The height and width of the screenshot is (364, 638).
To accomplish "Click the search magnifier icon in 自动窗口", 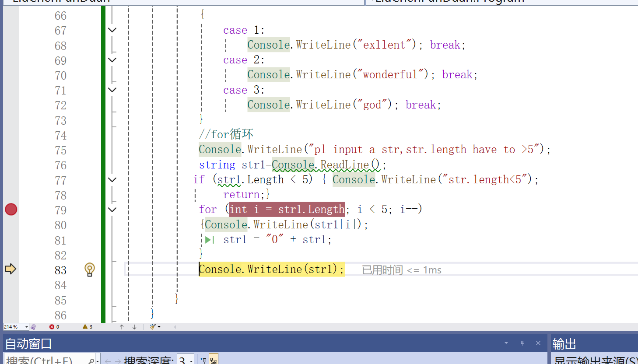I will 91,360.
